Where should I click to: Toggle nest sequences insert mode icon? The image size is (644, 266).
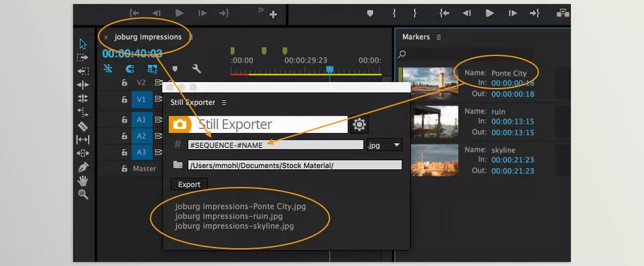pos(108,69)
